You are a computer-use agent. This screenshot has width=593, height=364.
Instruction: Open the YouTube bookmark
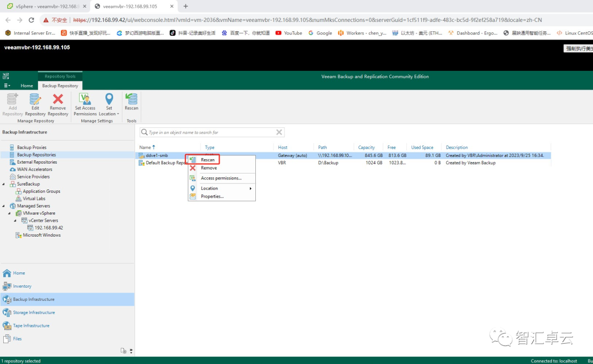pos(289,33)
